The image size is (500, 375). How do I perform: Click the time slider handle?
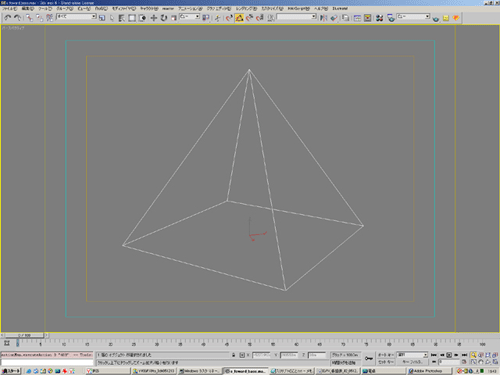24,335
